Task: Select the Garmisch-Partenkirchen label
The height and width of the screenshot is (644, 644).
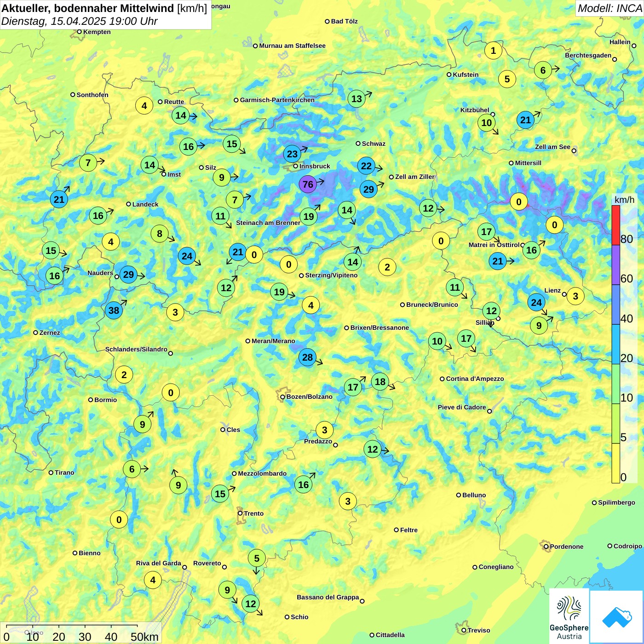Action: pyautogui.click(x=277, y=100)
